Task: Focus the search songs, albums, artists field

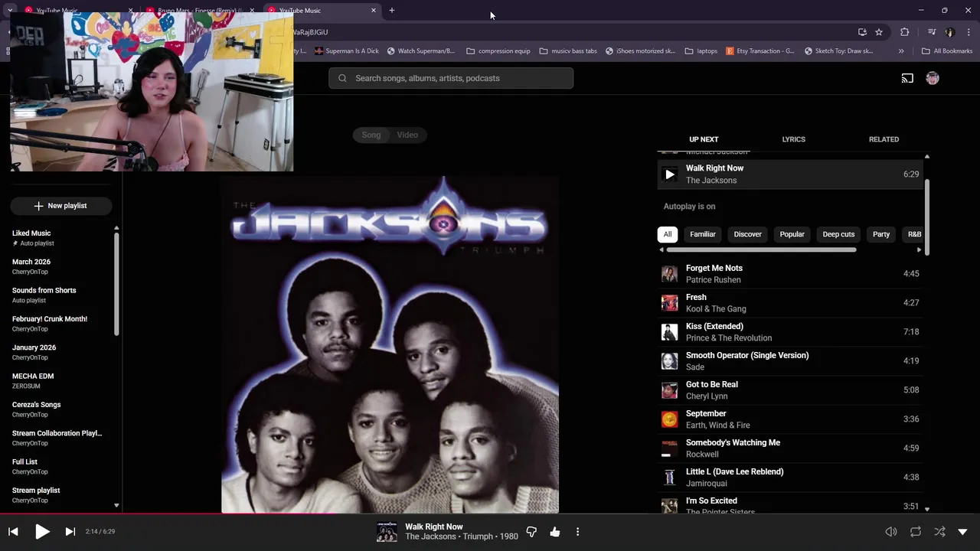Action: 451,78
